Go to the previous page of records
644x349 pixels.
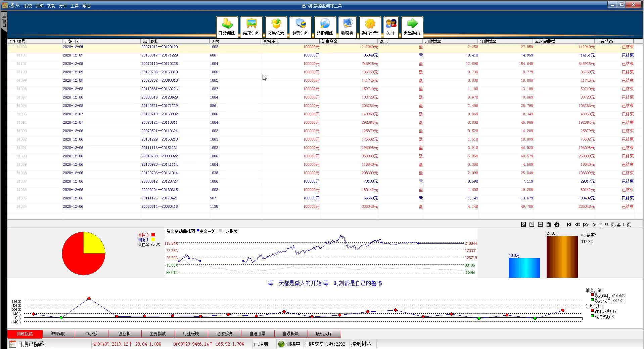point(578,225)
